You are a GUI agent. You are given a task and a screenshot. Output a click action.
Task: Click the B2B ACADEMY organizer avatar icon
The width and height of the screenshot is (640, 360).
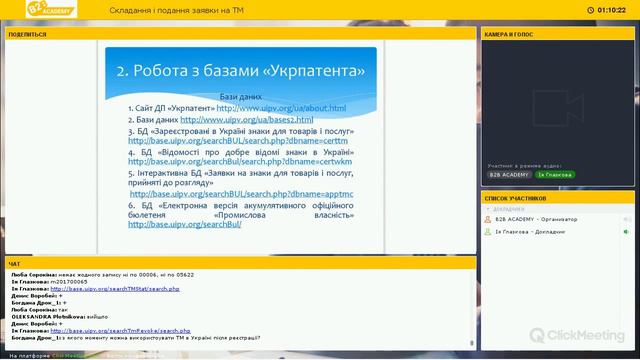(x=487, y=220)
